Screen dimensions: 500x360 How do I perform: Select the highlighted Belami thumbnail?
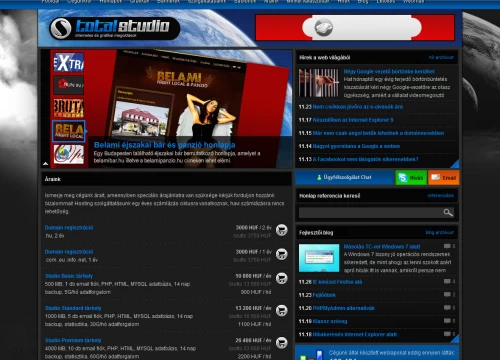[x=69, y=131]
